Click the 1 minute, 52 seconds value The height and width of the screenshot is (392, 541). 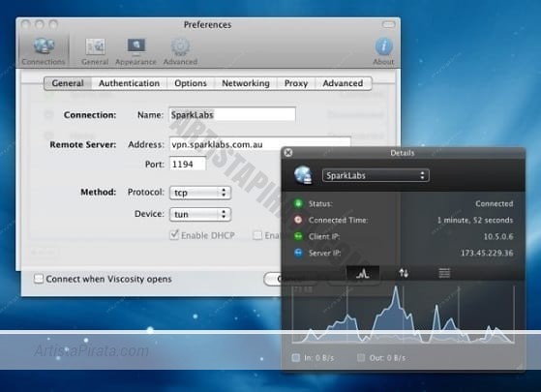point(475,220)
